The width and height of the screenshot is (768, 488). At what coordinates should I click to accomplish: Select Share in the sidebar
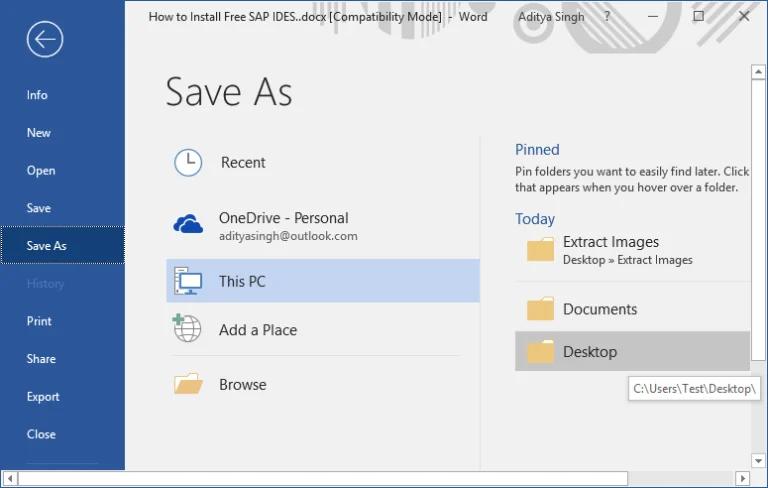pos(41,359)
